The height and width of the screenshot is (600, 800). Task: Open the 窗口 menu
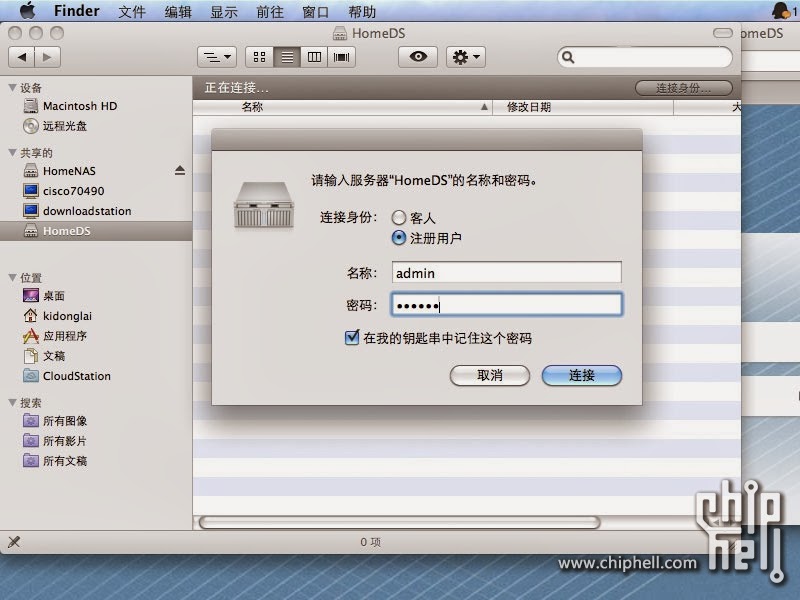pos(316,11)
